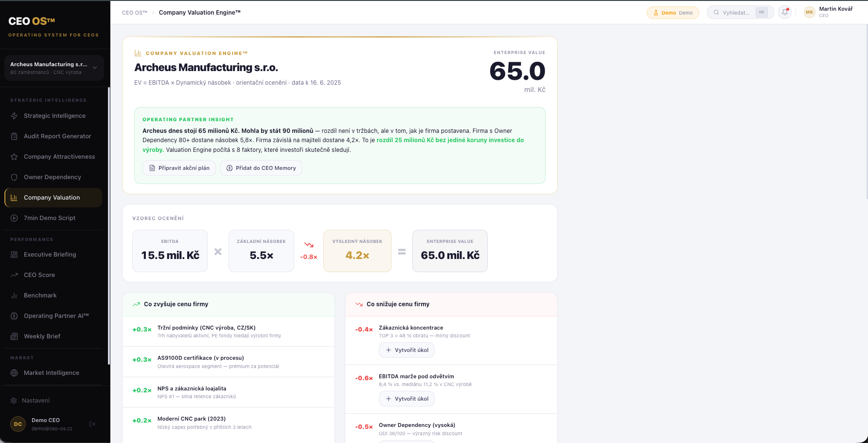Click the Přidat do CEO Memory button
The image size is (868, 443).
pos(261,168)
